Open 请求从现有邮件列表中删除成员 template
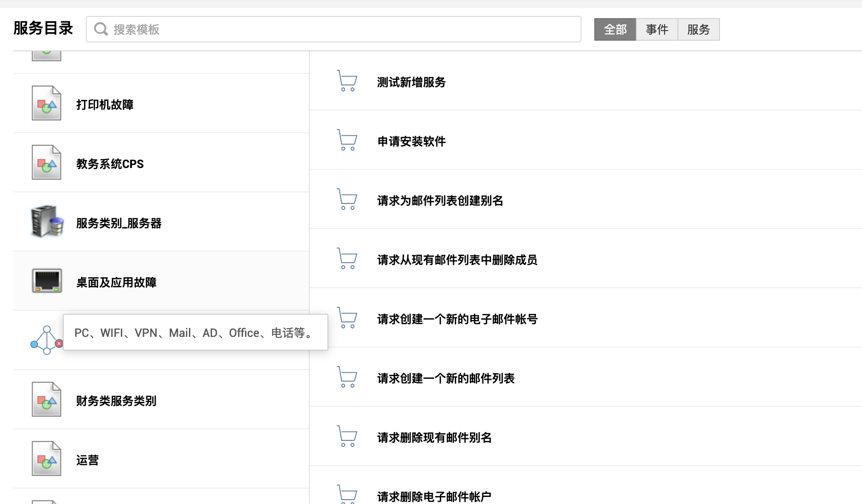The image size is (862, 504). click(457, 260)
